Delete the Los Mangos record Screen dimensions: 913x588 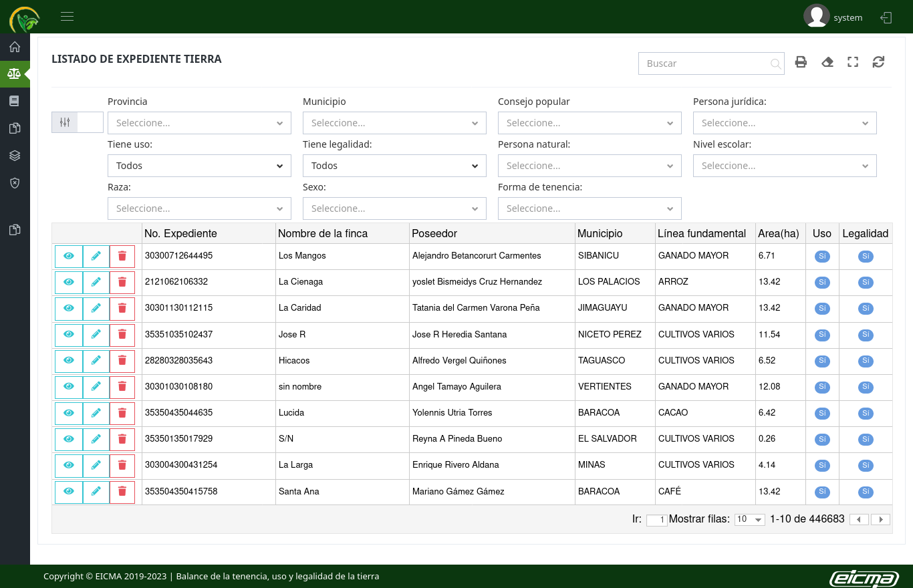(x=122, y=256)
